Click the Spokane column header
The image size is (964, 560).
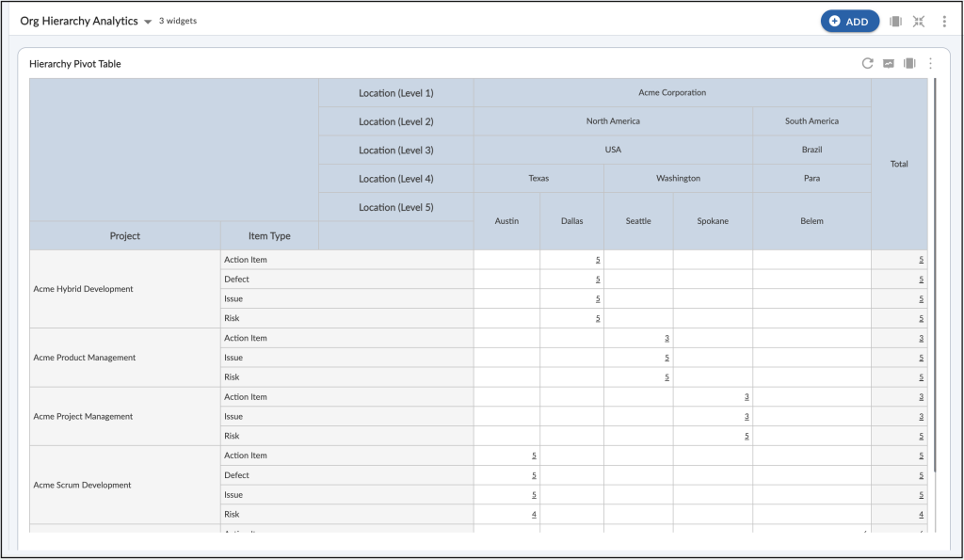click(x=713, y=221)
